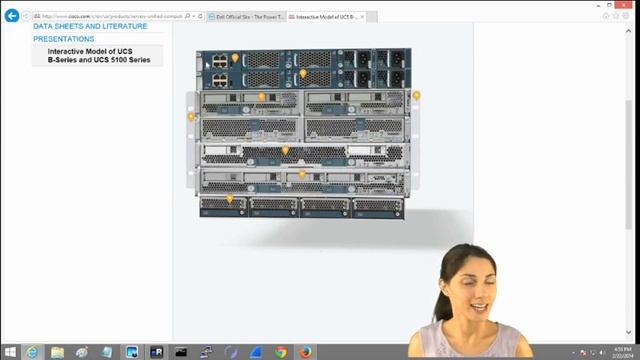Open File Explorer from the taskbar
Screen dimensions: 640x360
57,352
